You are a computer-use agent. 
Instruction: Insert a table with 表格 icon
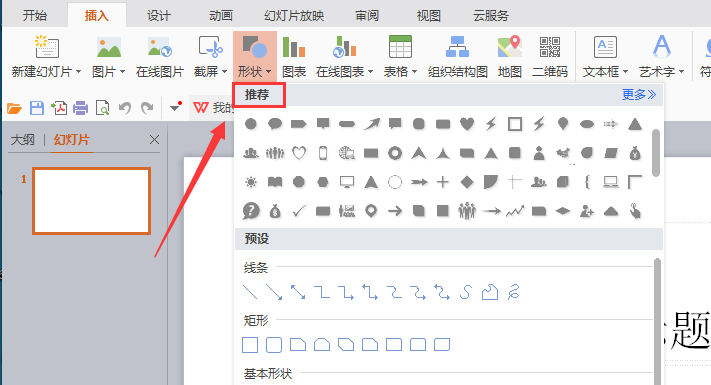click(x=400, y=47)
